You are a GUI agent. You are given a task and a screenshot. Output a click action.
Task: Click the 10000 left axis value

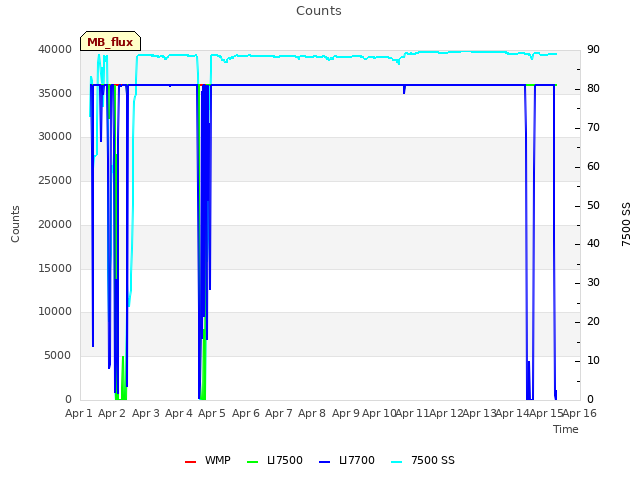(x=55, y=311)
